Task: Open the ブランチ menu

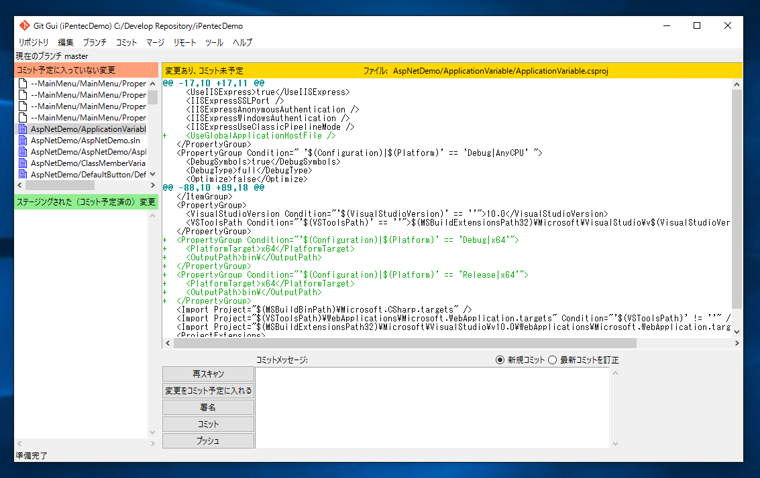Action: (x=95, y=43)
